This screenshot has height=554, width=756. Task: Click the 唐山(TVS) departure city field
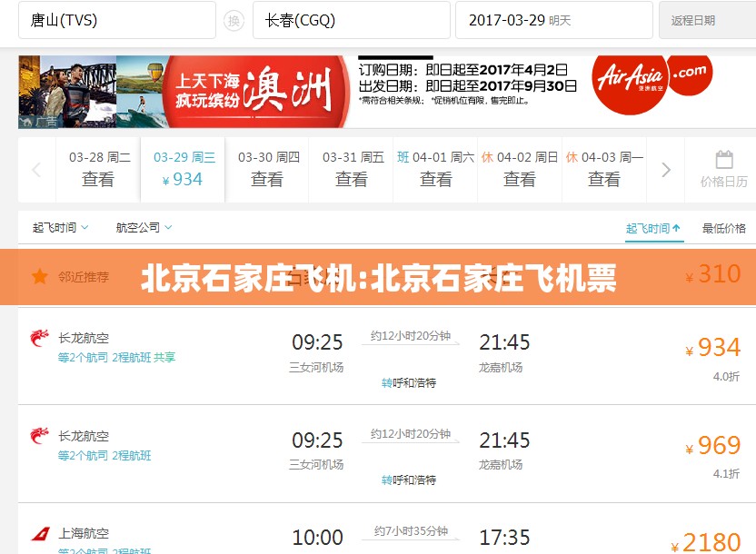tap(116, 20)
